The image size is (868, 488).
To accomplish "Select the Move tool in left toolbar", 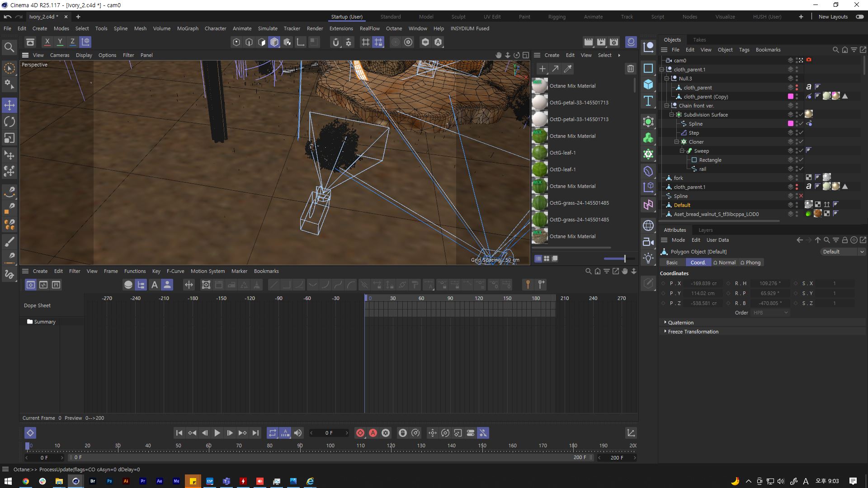I will point(9,105).
